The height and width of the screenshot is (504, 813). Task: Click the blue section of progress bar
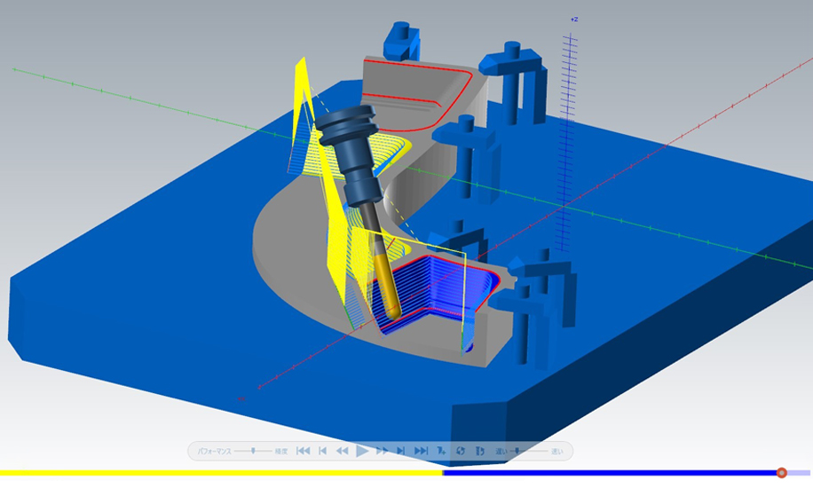pos(610,473)
